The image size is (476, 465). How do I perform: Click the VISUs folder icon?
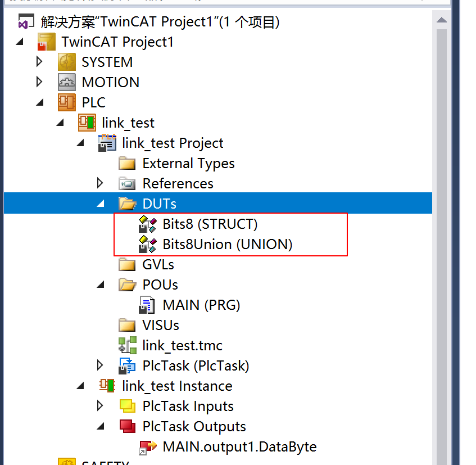[x=127, y=325]
